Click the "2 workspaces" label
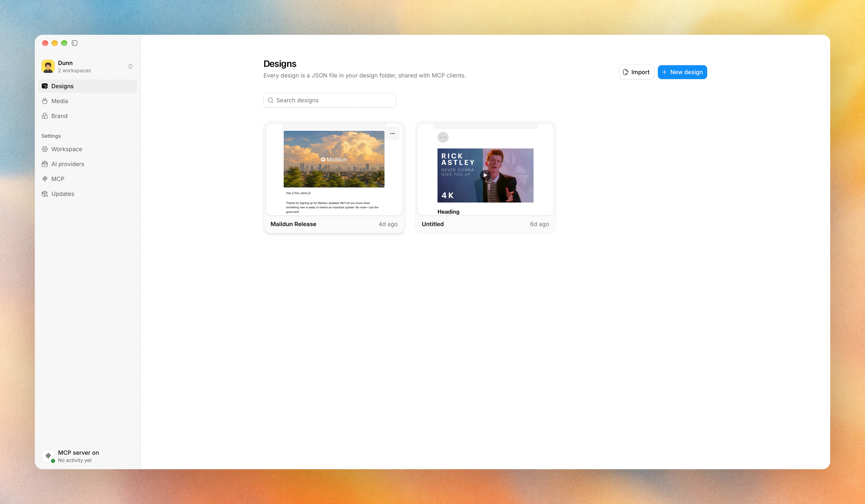 (75, 70)
